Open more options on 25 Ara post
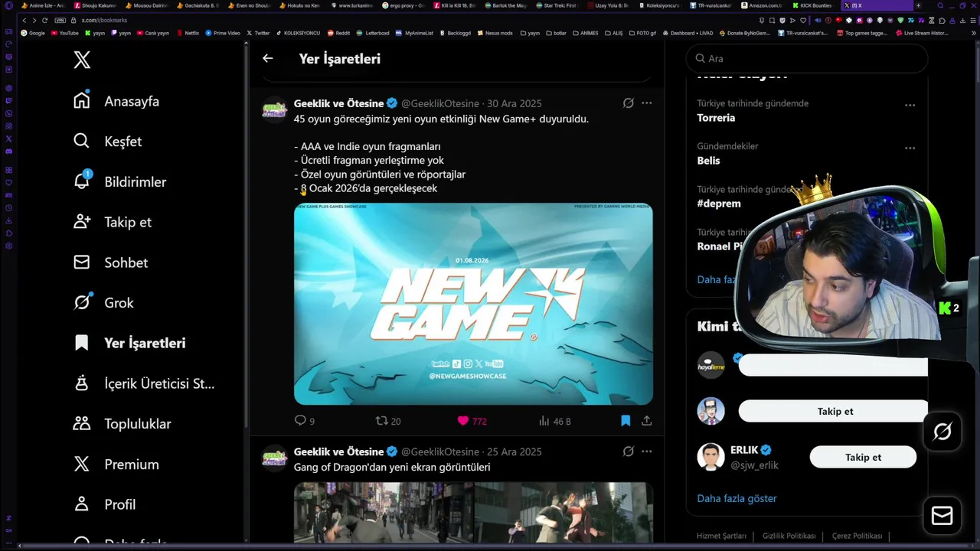 [647, 452]
